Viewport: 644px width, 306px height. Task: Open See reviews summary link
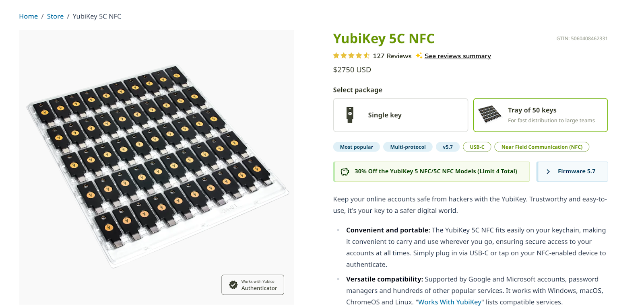pyautogui.click(x=458, y=56)
